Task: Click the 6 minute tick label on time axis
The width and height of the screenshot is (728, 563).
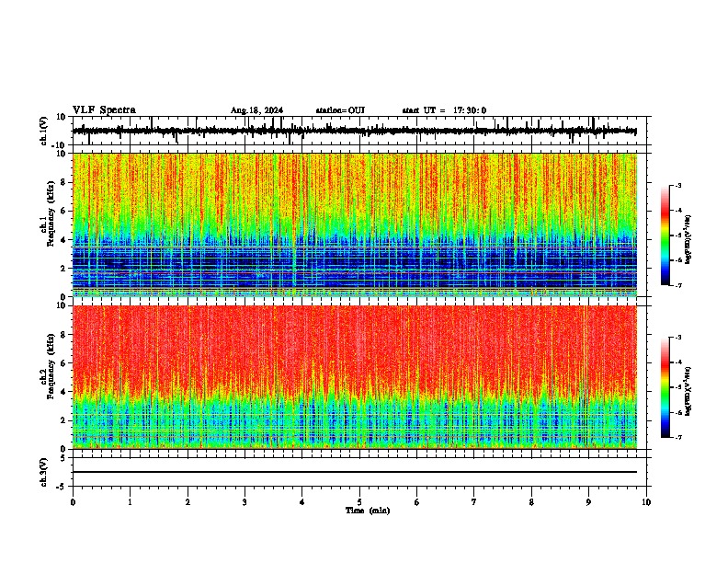Action: coord(417,501)
